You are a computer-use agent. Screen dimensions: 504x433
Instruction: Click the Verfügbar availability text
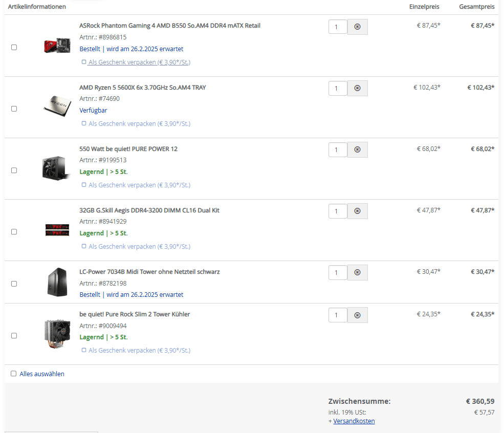coord(93,110)
